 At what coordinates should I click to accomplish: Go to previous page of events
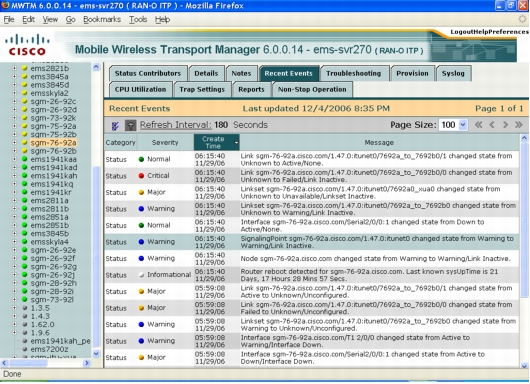click(492, 125)
